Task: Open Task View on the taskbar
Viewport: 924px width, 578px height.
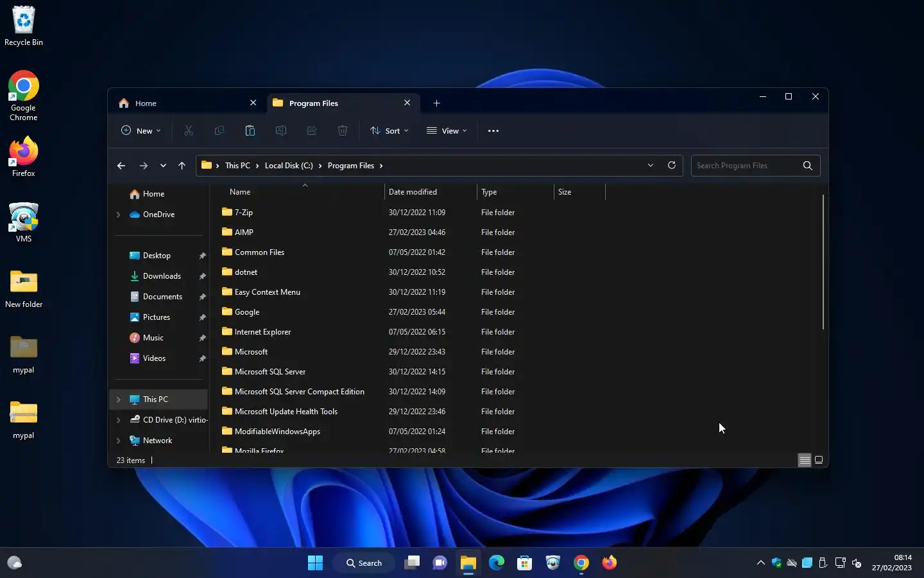Action: coord(412,563)
